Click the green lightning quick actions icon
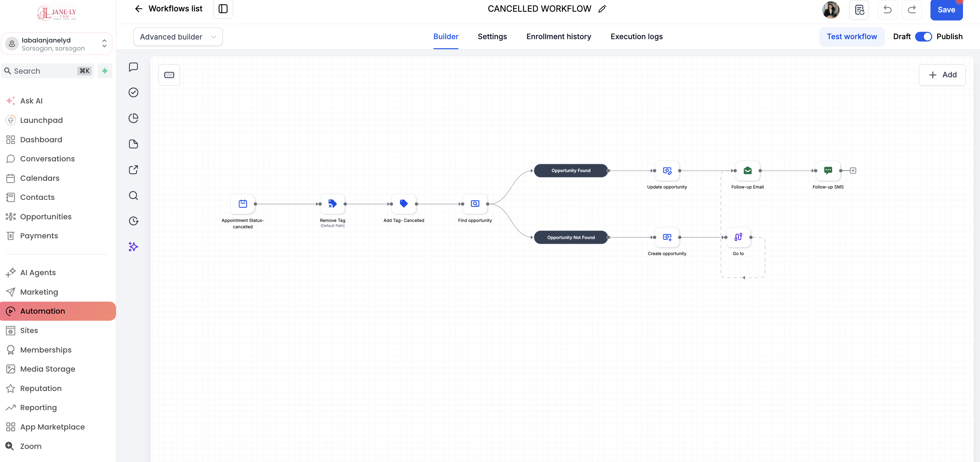The width and height of the screenshot is (980, 462). click(x=105, y=71)
